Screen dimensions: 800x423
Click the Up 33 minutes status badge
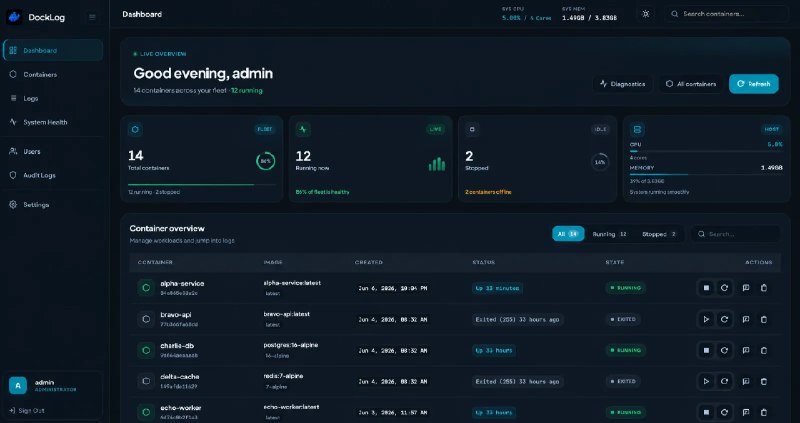click(x=497, y=288)
